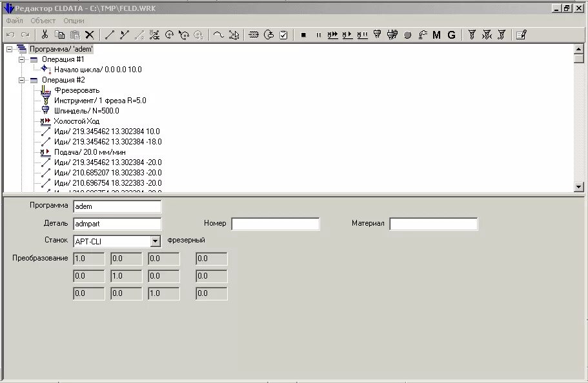The width and height of the screenshot is (588, 383).
Task: Click the arc move icon
Action: [x=170, y=35]
